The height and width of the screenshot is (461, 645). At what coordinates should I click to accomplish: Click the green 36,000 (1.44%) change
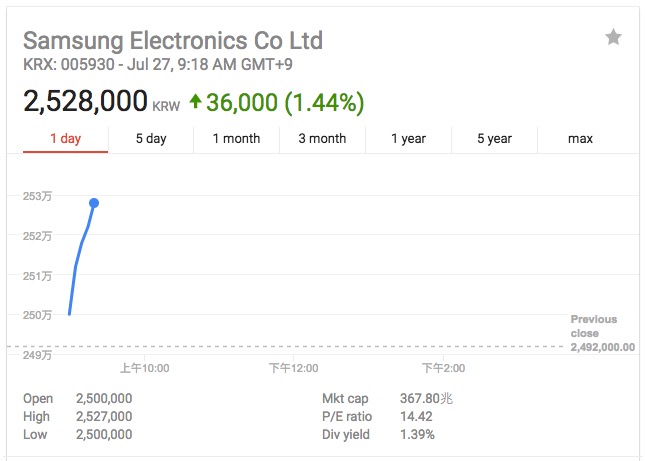pyautogui.click(x=285, y=101)
